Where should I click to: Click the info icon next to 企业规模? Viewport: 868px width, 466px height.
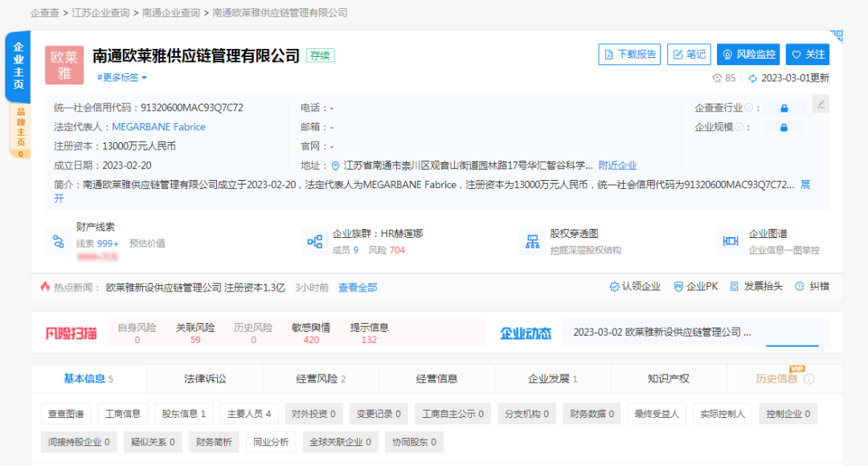pyautogui.click(x=739, y=127)
